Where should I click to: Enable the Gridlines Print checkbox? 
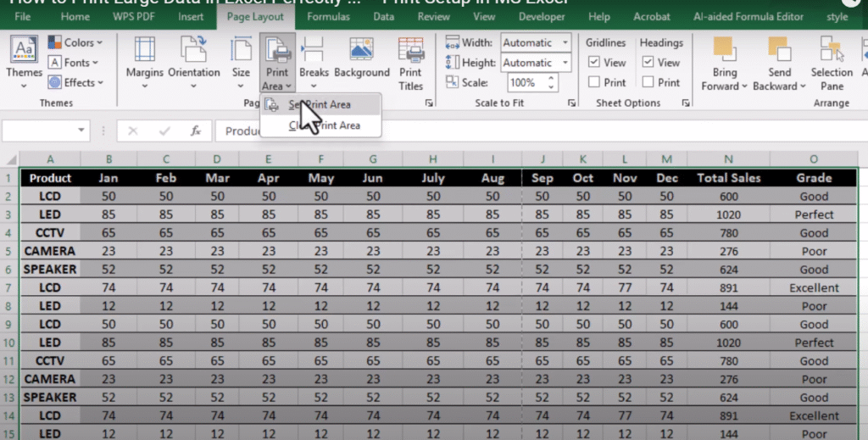pyautogui.click(x=595, y=82)
